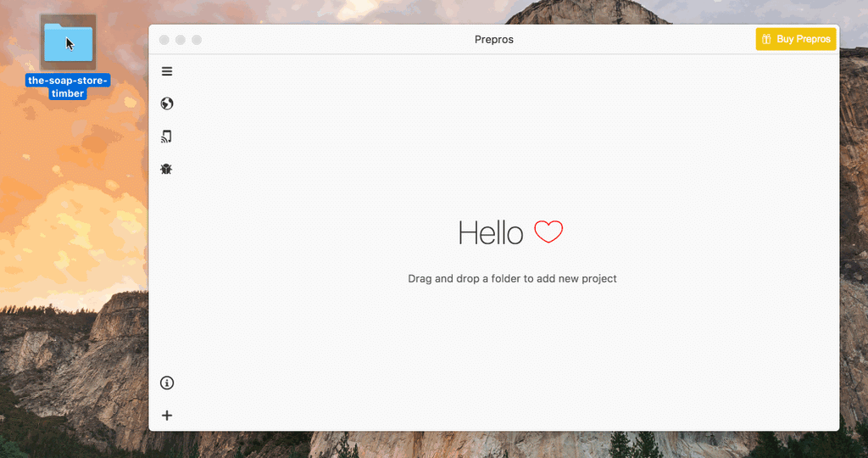Viewport: 868px width, 458px height.
Task: Click the the-soap-store-timber folder label
Action: (x=68, y=87)
